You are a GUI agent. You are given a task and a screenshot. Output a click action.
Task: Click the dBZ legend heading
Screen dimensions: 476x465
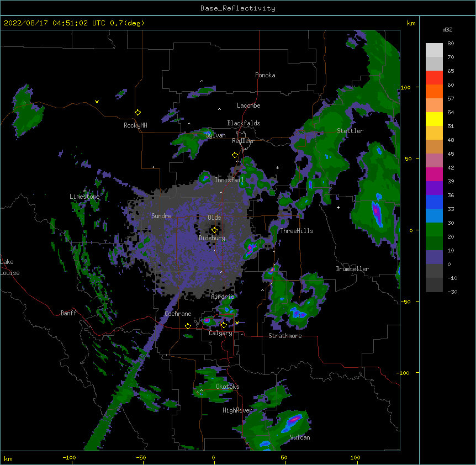tap(447, 30)
